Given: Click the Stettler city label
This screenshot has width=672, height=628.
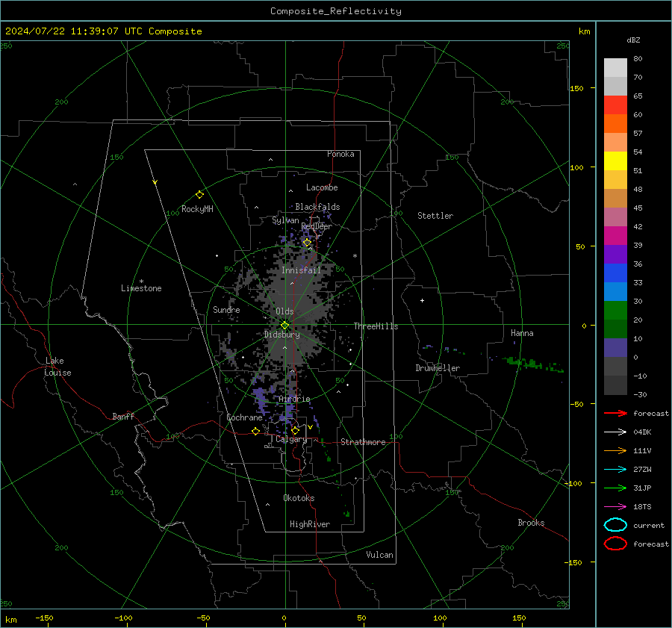Looking at the screenshot, I should coord(435,216).
